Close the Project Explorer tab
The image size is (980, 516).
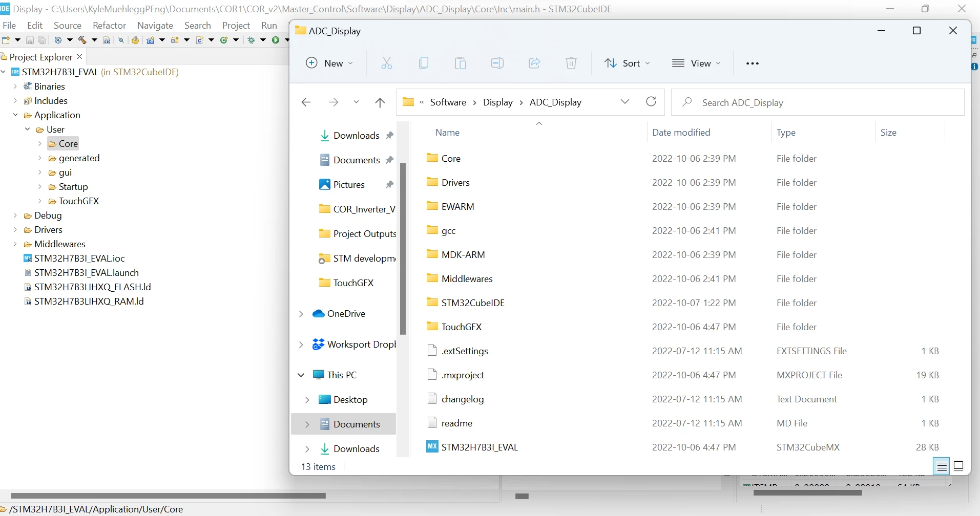point(79,57)
